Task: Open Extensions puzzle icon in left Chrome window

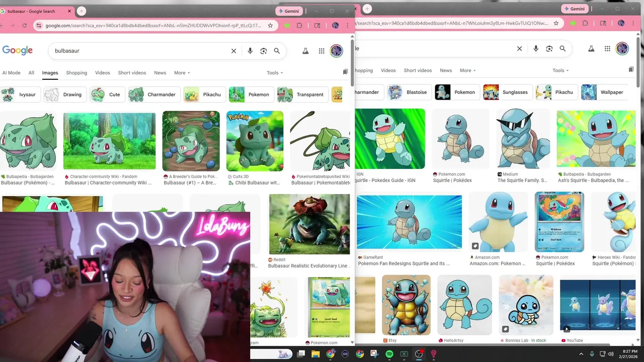Action: coord(300,25)
